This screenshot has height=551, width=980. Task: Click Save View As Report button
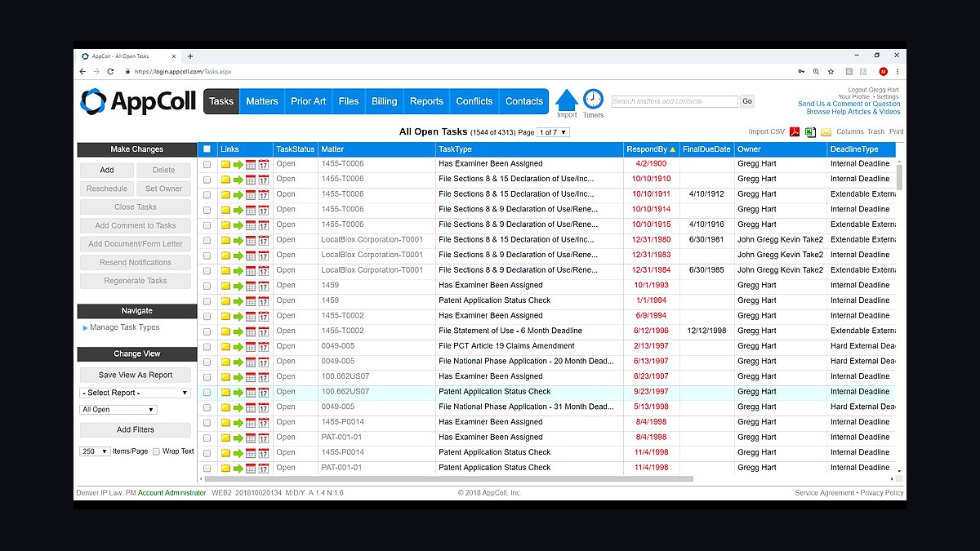click(x=135, y=375)
